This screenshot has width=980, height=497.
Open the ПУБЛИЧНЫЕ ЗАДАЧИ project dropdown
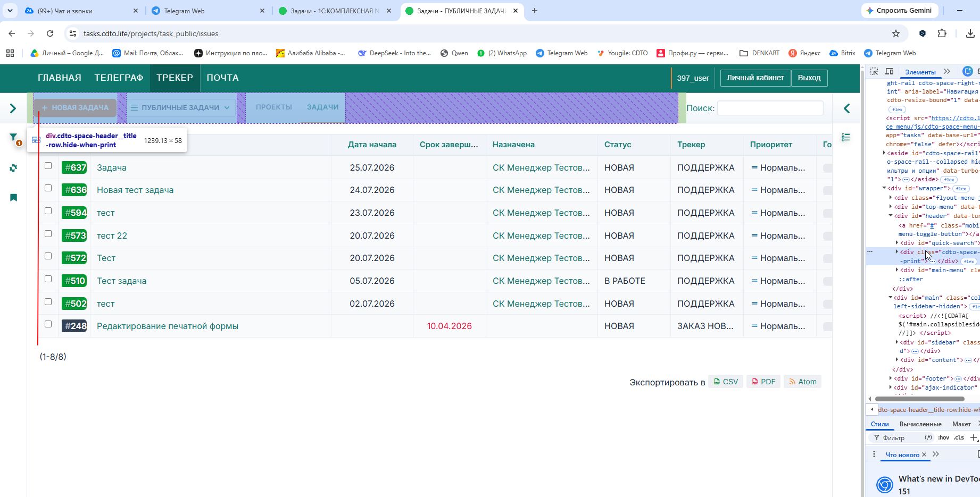pos(181,107)
